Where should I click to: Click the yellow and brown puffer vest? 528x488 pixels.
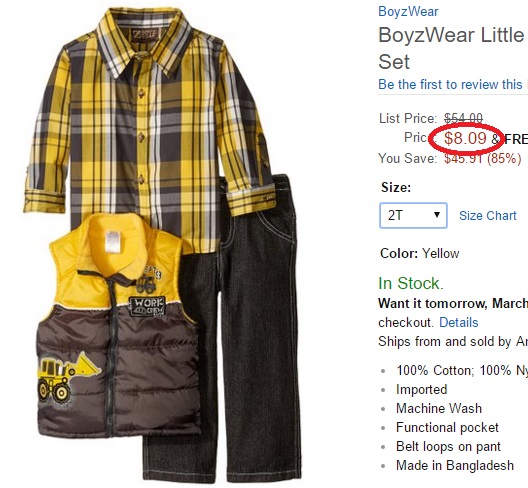(x=118, y=327)
